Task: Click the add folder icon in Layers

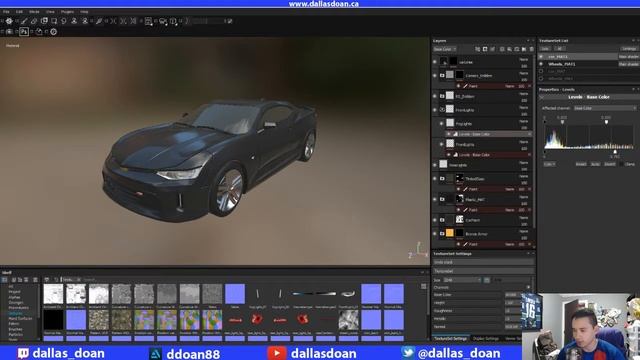Action: (x=524, y=49)
